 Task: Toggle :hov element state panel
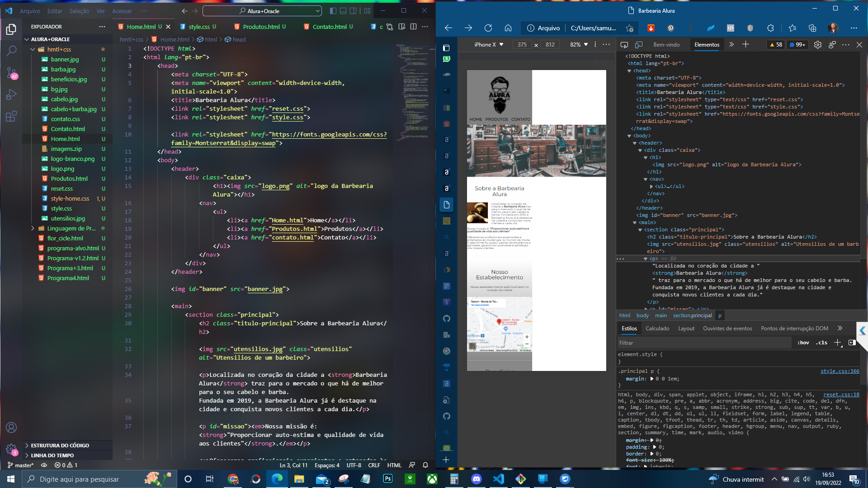[x=803, y=343]
